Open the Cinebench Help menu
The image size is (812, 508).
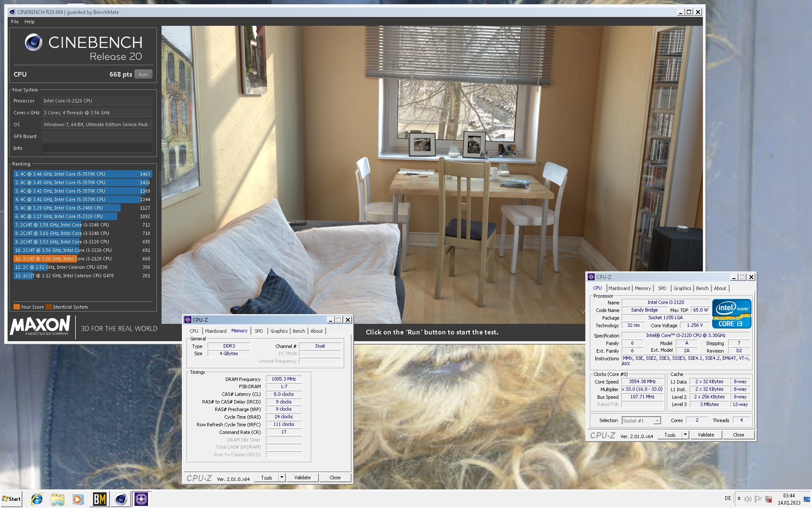(29, 22)
